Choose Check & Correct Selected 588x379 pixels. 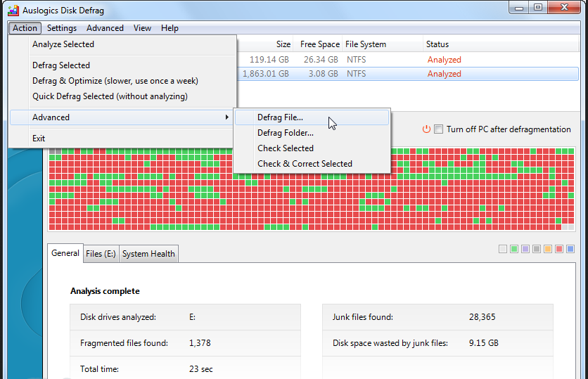coord(312,164)
